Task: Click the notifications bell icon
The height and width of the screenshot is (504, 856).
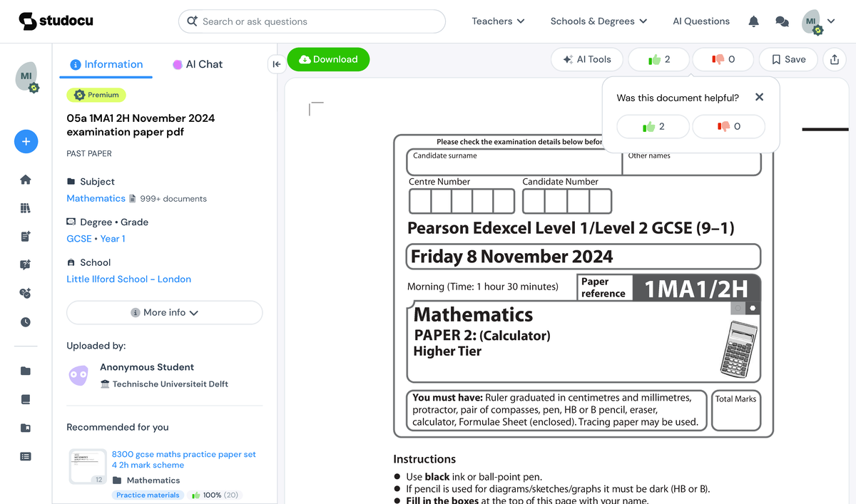Action: coord(753,21)
